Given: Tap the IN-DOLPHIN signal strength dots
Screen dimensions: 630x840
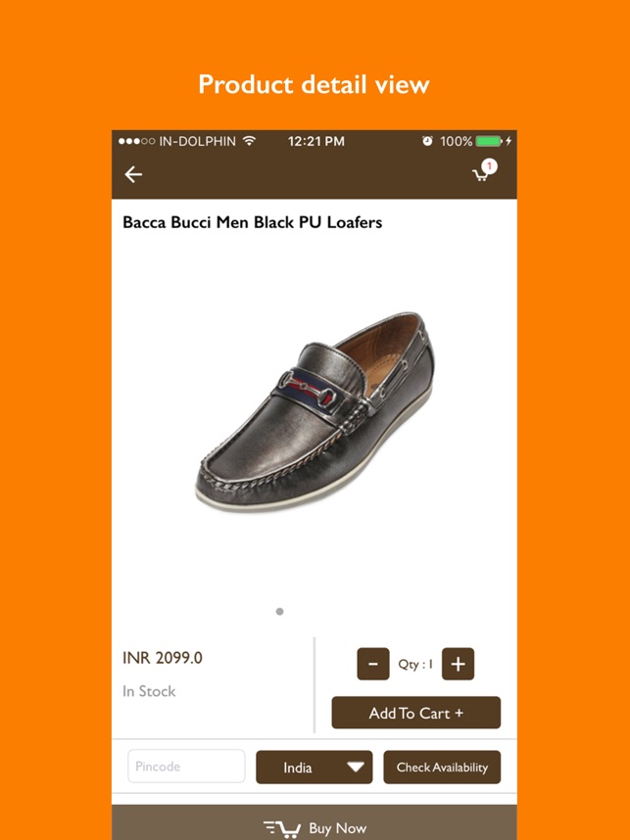Looking at the screenshot, I should click(x=135, y=141).
